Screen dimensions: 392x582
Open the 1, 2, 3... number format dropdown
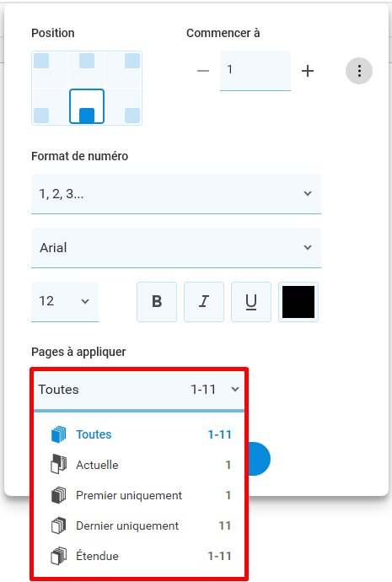click(x=176, y=194)
